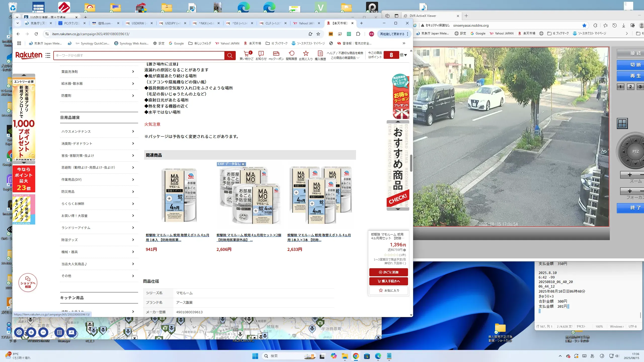Select DVR camera channel 2
Screen dimensions: 644x362
point(630,87)
